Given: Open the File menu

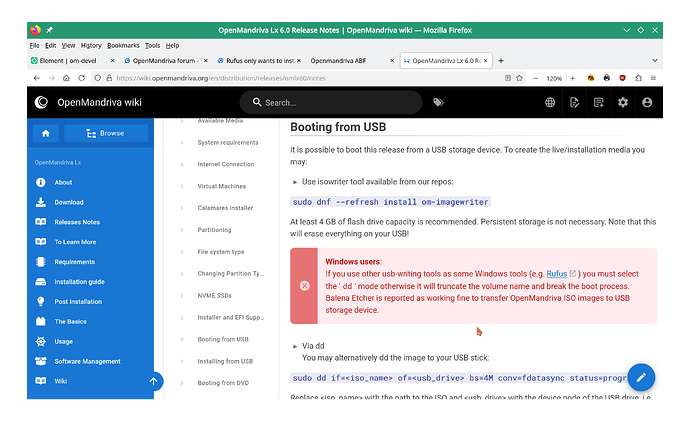Looking at the screenshot, I should pos(34,45).
